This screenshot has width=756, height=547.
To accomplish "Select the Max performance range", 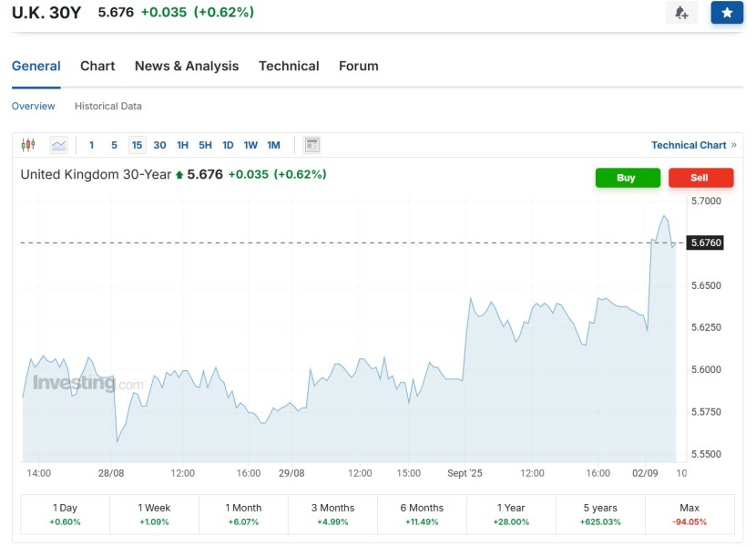I will click(690, 514).
